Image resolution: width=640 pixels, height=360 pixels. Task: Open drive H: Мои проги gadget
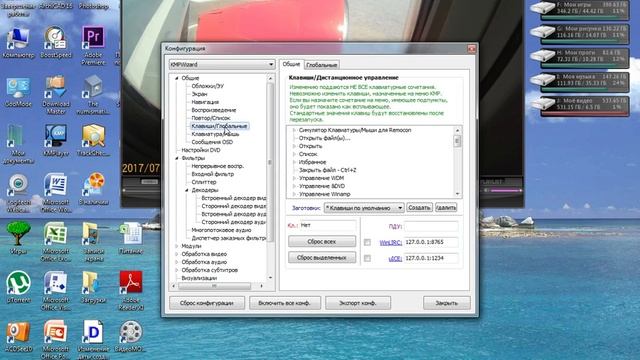click(580, 58)
